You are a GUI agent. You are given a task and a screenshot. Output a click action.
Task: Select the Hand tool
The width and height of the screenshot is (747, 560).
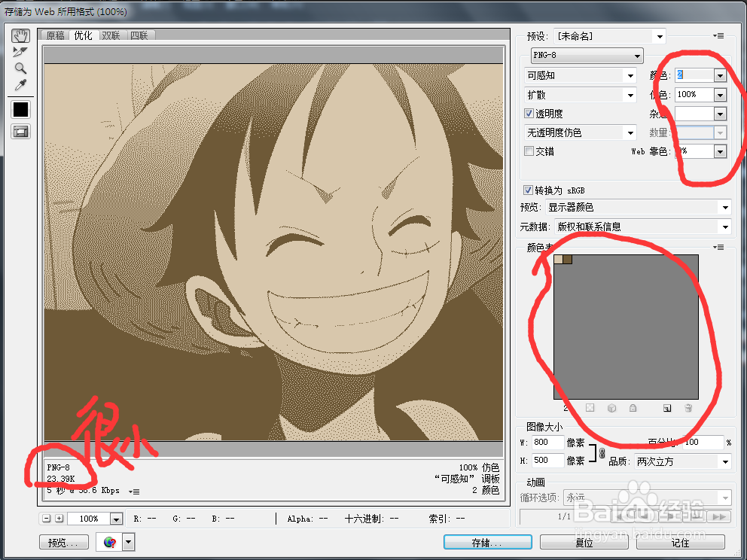20,35
